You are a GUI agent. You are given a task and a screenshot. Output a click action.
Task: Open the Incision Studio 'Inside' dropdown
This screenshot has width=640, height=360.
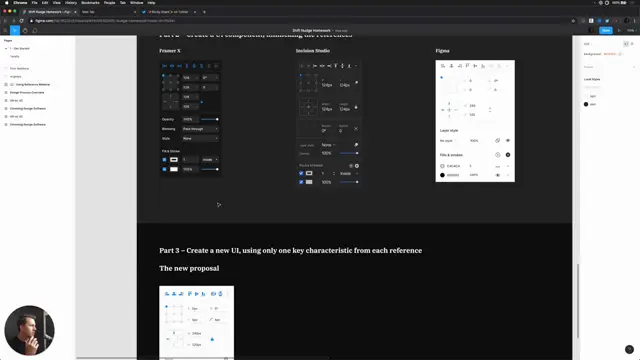coord(349,173)
